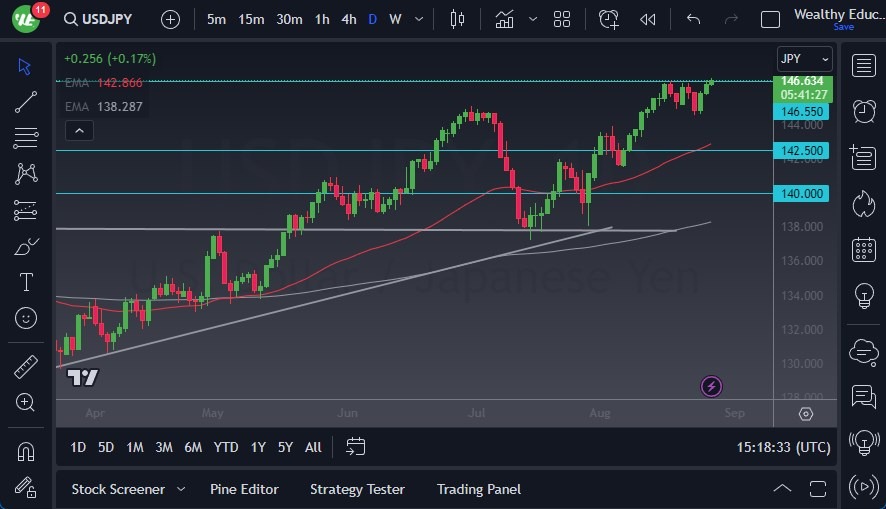Expand the Stock Screener dropdown arrow
This screenshot has height=509, width=886.
click(x=181, y=489)
